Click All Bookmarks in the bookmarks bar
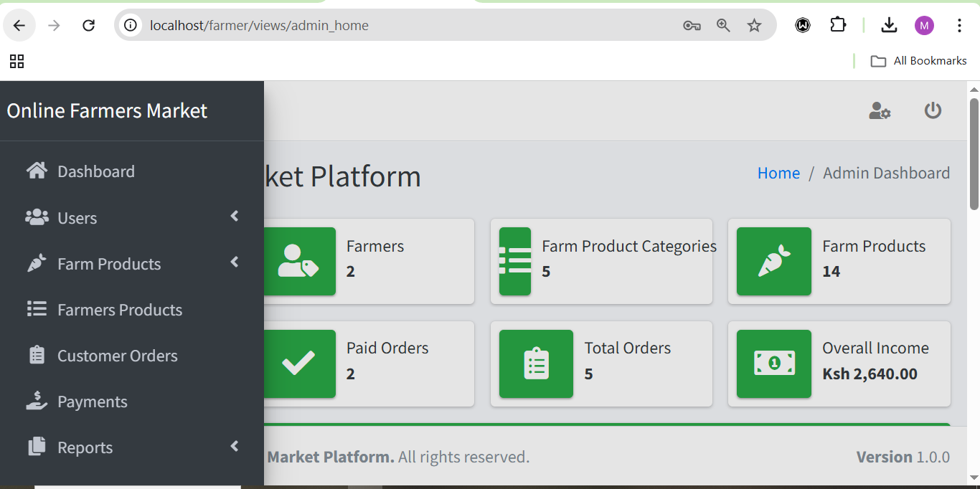The height and width of the screenshot is (489, 980). (x=929, y=60)
